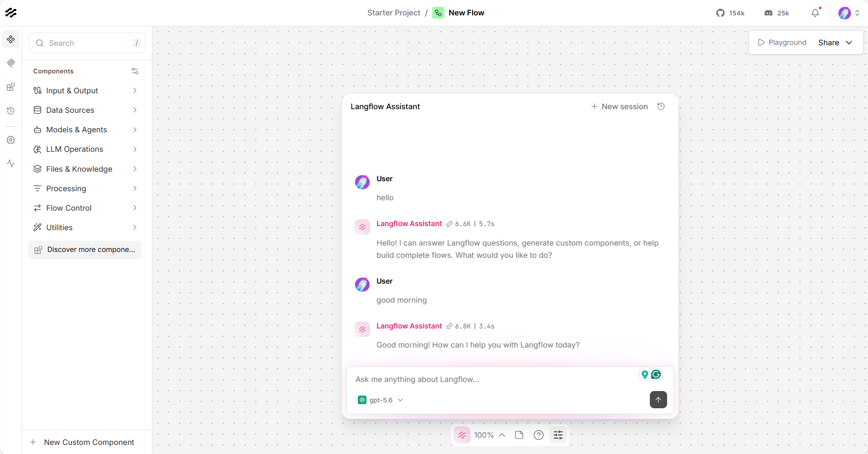This screenshot has height=454, width=868.
Task: Click the first Langflow Assistant name
Action: click(x=409, y=224)
